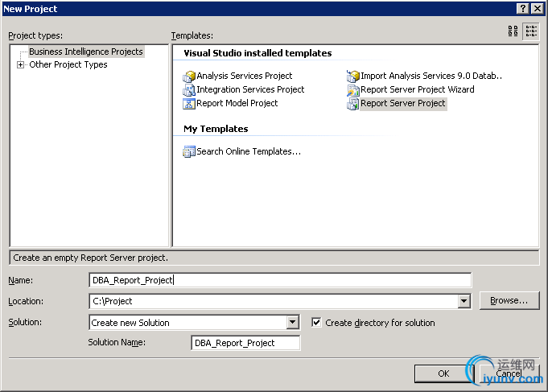Image resolution: width=548 pixels, height=392 pixels.
Task: Click the Search Online Templates... text
Action: pos(249,151)
